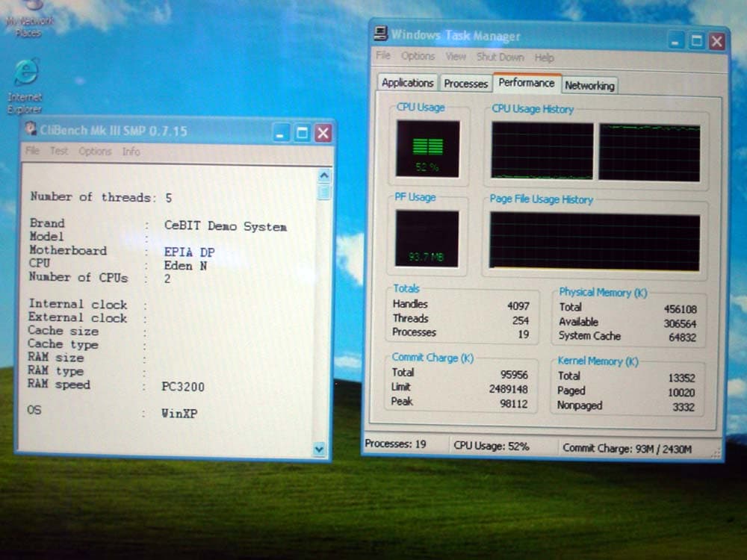
Task: Open the Shut Down menu
Action: tap(500, 57)
